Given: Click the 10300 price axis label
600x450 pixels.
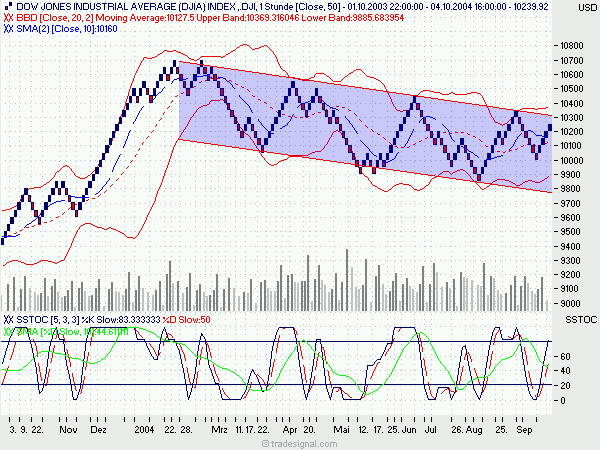Looking at the screenshot, I should coord(572,117).
